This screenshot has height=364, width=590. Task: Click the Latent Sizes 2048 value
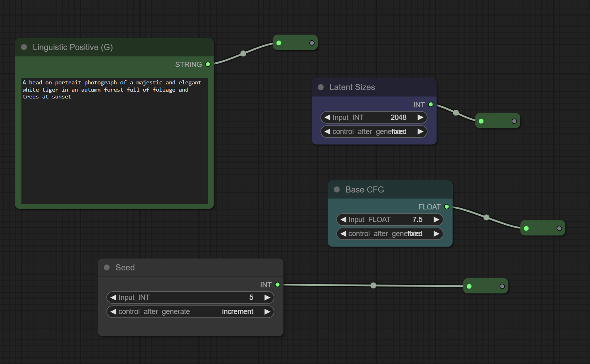click(398, 117)
